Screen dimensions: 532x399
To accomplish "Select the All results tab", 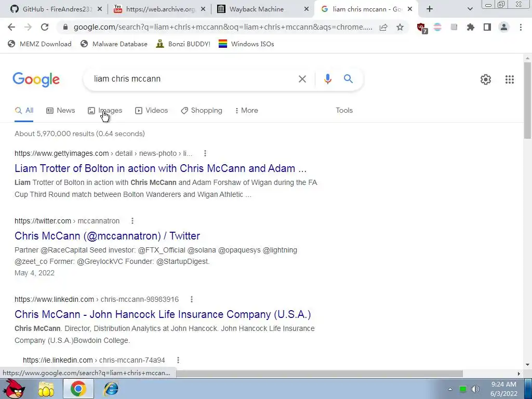I will pos(24,110).
